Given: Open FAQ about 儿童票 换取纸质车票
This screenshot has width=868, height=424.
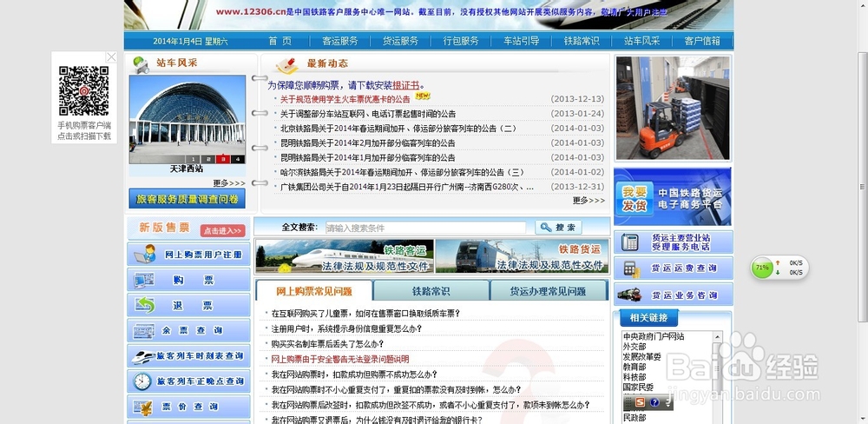Looking at the screenshot, I should [366, 314].
